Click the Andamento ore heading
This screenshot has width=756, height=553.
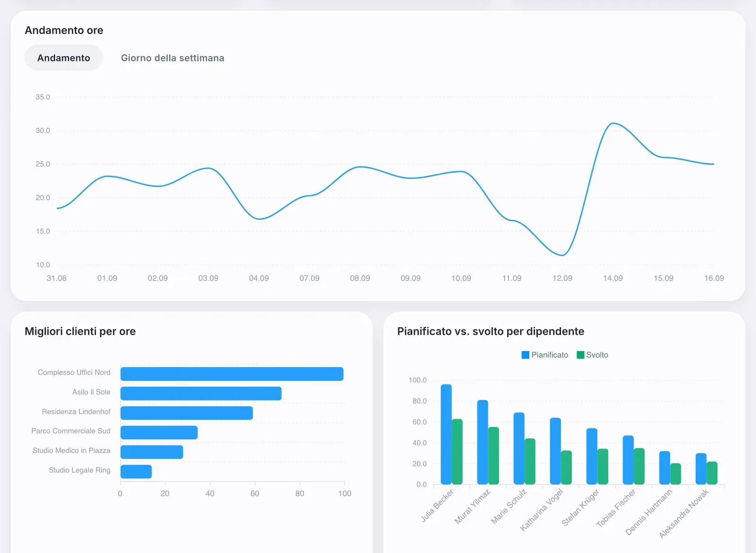pos(64,30)
